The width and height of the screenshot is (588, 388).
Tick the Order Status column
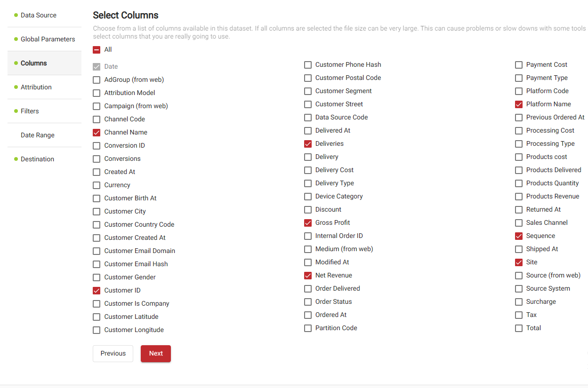click(x=307, y=302)
